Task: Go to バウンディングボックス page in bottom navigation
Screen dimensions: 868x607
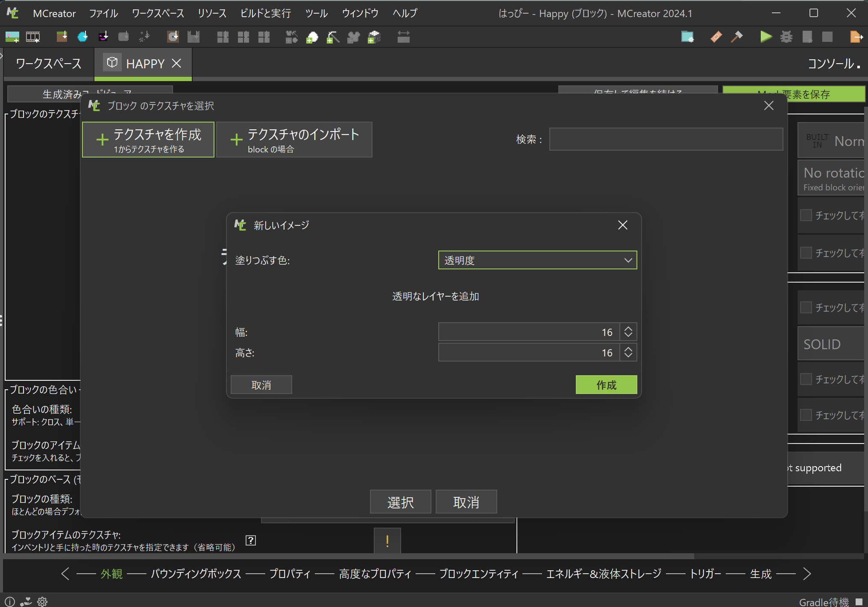Action: tap(196, 574)
